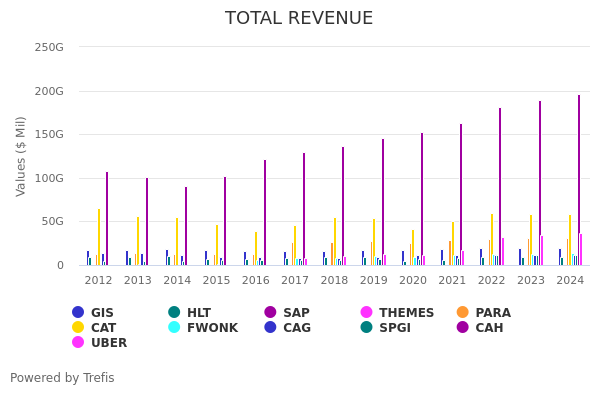Click the CAH legend marker
Screen dimensions: 600x400
pos(462,328)
